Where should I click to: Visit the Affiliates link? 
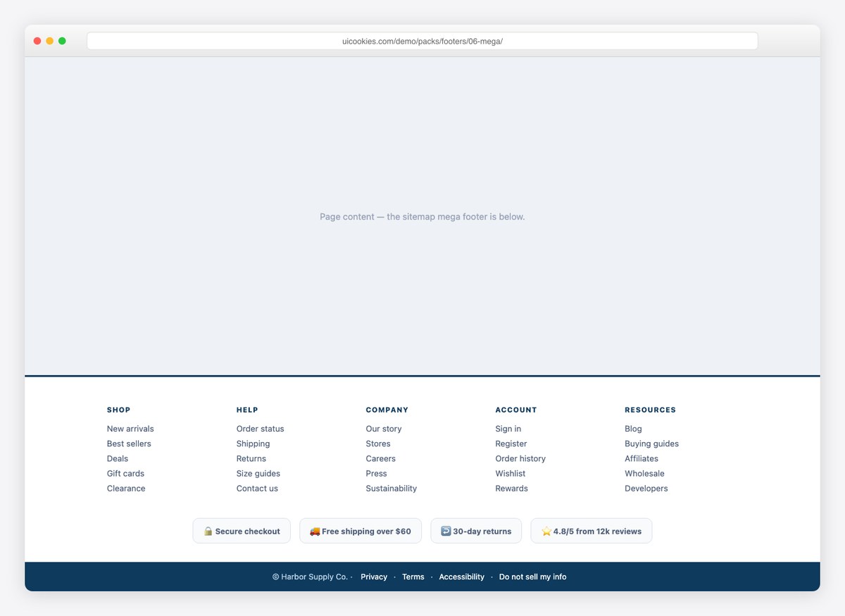click(x=641, y=458)
